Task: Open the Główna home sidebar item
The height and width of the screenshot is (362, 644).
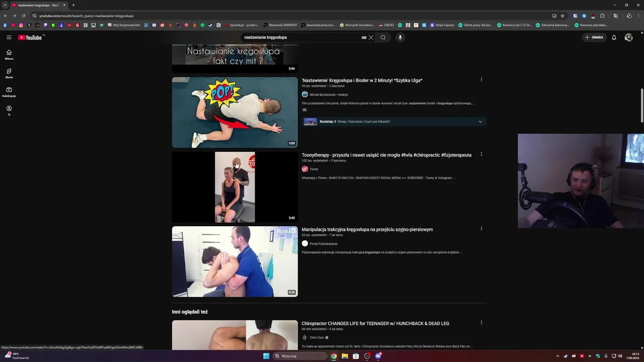Action: (x=9, y=55)
